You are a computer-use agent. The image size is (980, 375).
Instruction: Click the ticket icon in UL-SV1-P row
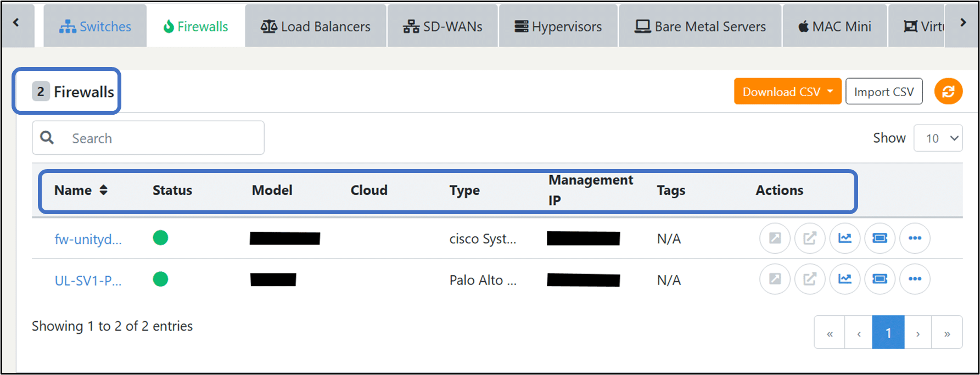click(x=880, y=279)
